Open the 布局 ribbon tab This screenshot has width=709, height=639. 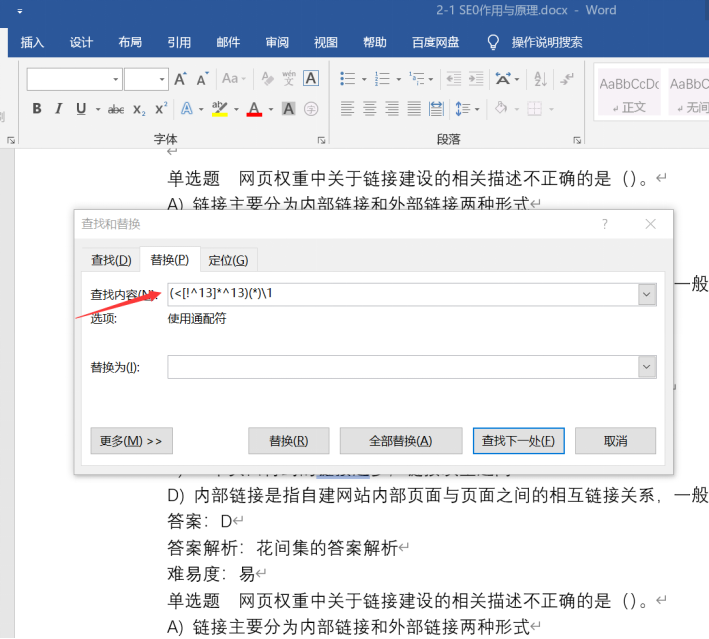click(130, 43)
